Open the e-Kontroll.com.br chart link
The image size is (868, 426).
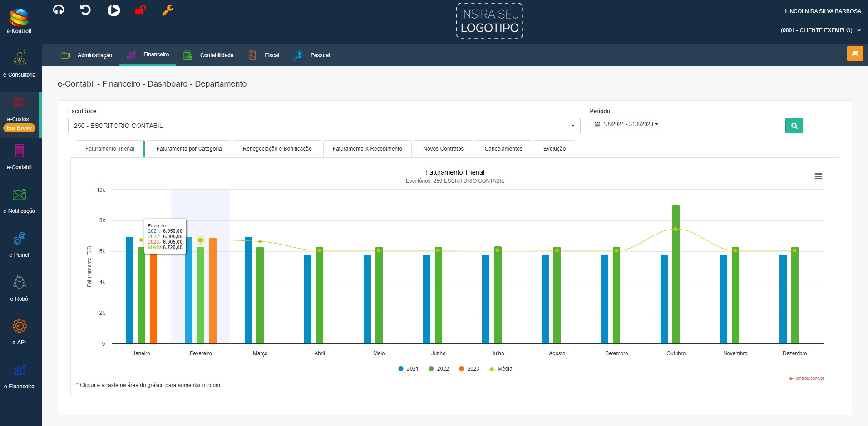(806, 378)
